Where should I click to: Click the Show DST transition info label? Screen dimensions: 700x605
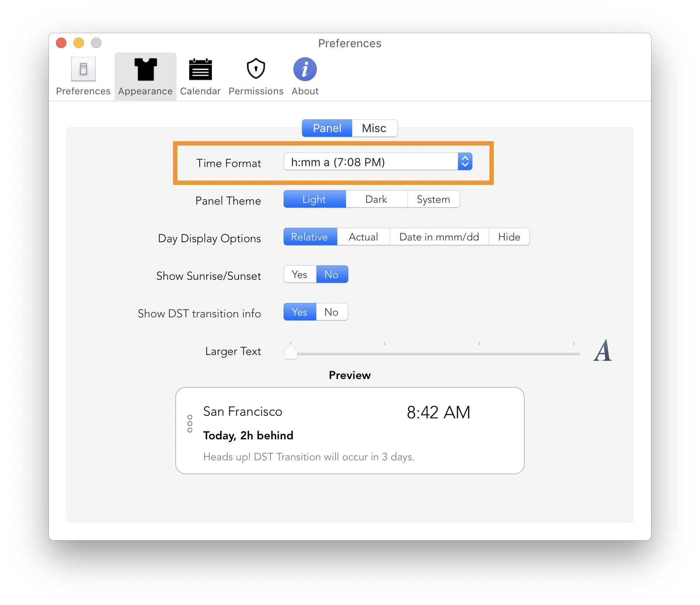[199, 313]
